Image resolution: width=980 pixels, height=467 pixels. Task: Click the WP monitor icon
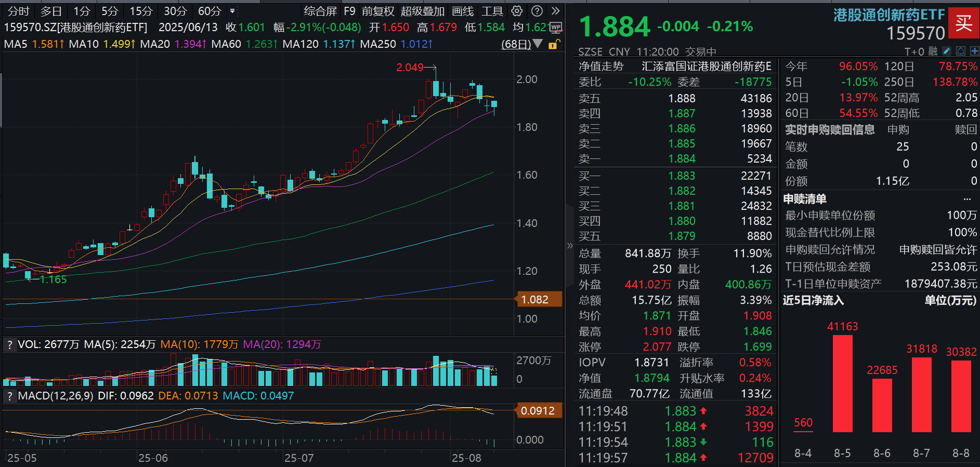[x=556, y=28]
